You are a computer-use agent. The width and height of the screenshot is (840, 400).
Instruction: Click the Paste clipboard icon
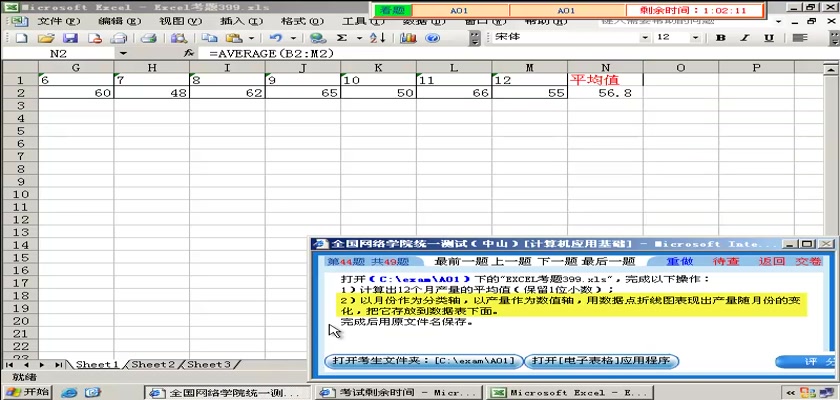[x=234, y=38]
